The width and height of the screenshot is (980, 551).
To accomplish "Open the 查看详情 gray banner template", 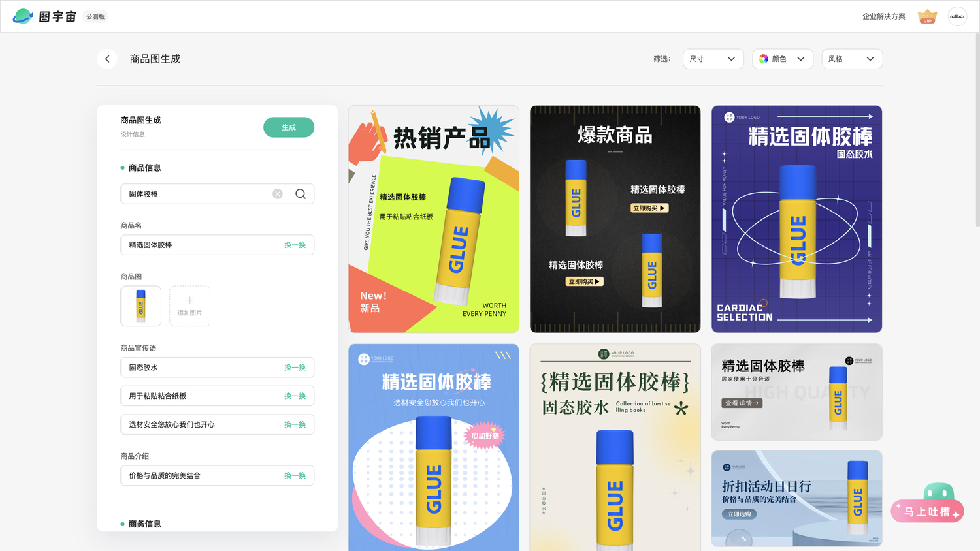I will tap(796, 392).
